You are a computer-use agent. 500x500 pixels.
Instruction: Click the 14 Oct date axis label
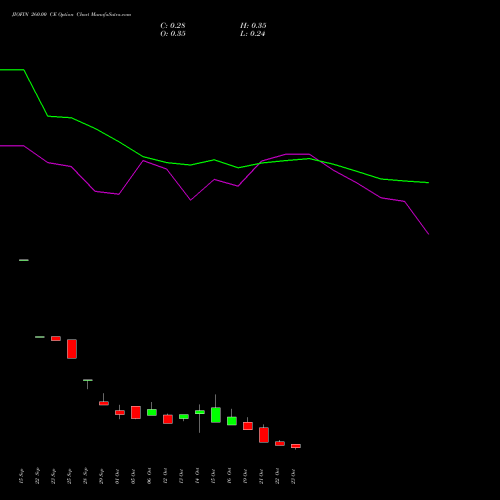197,476
